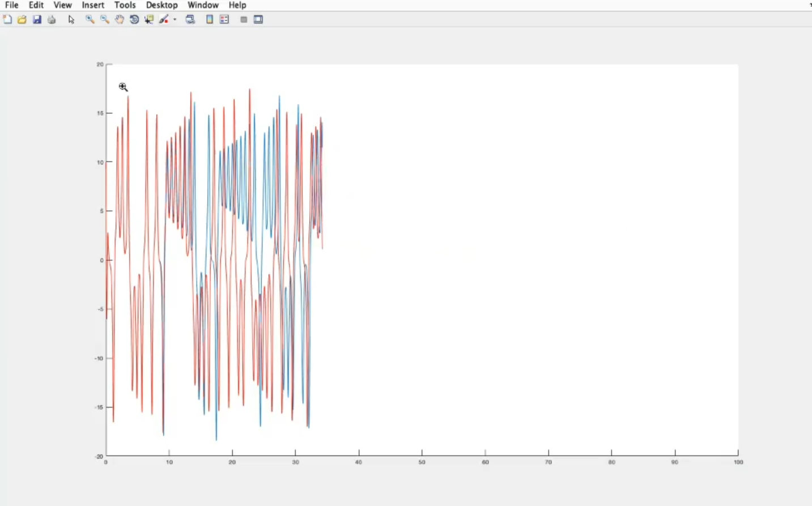Toggle the Zoom In magnifier tool
The height and width of the screenshot is (506, 812).
[90, 19]
